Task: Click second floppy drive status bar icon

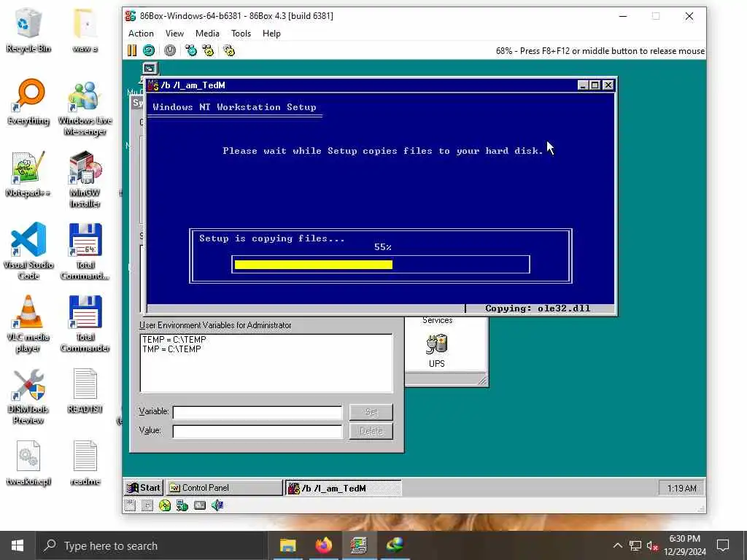Action: (147, 505)
